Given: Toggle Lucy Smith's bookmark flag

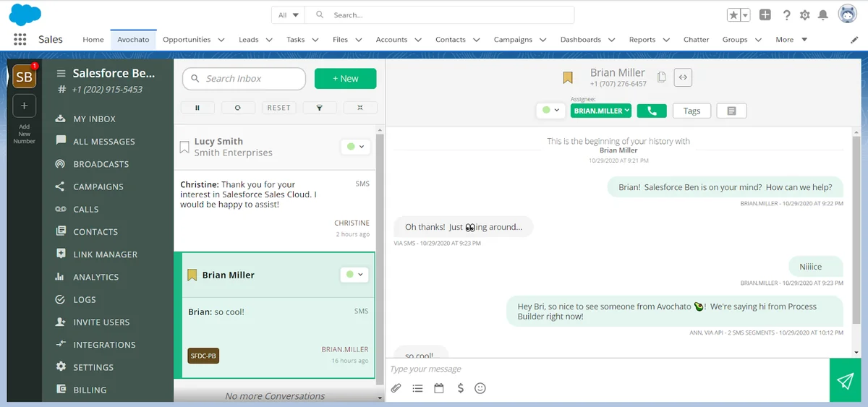Looking at the screenshot, I should [x=184, y=147].
